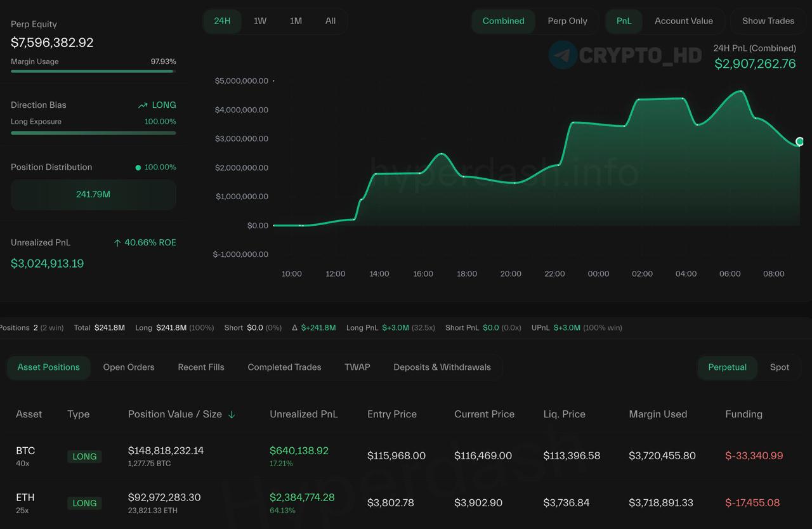Select the PnL chart mode
This screenshot has width=812, height=529.
[624, 21]
